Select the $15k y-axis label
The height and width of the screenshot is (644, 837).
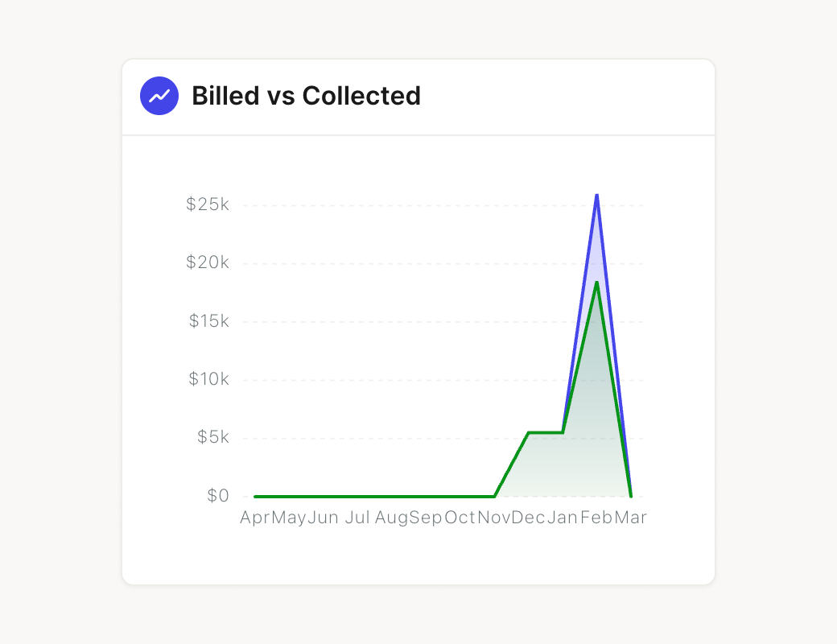coord(208,321)
